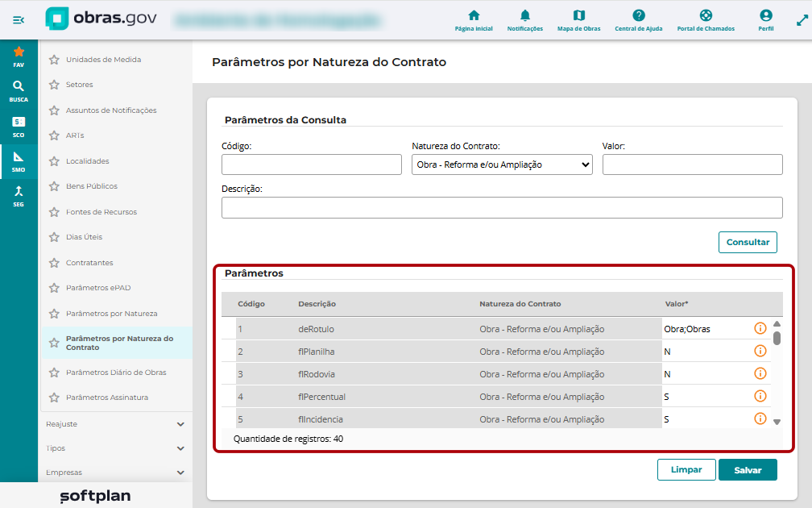Open Assuntos de Notificações menu item

111,110
